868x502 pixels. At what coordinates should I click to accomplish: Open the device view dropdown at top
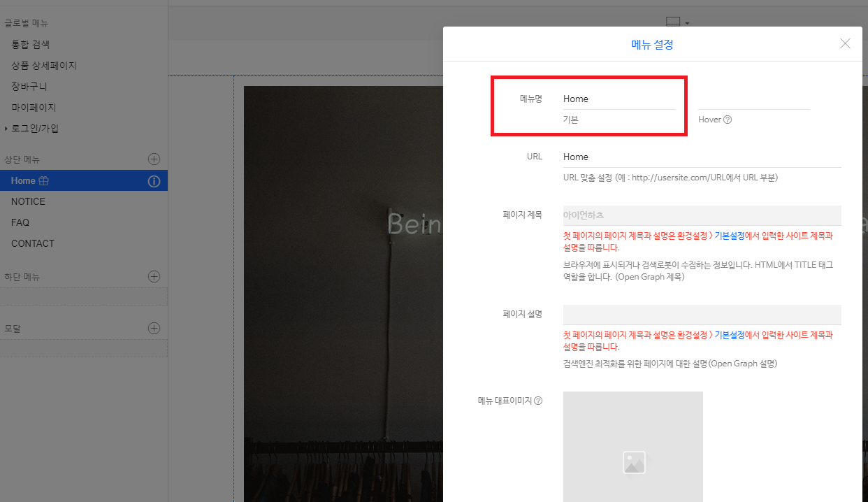tap(678, 22)
